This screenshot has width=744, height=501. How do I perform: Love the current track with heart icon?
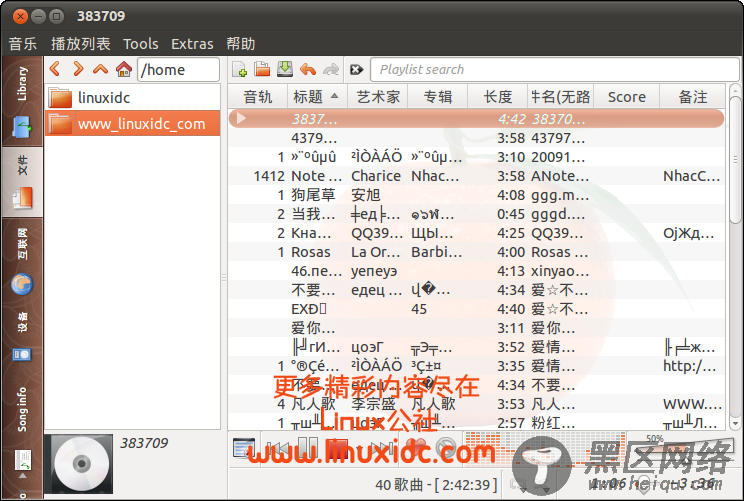click(417, 448)
